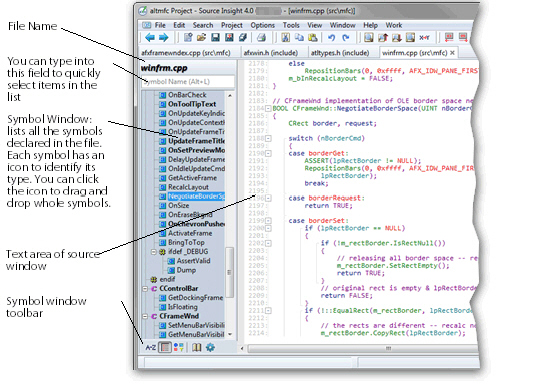The width and height of the screenshot is (539, 390).
Task: Toggle the symbol tree view button
Action: [165, 347]
